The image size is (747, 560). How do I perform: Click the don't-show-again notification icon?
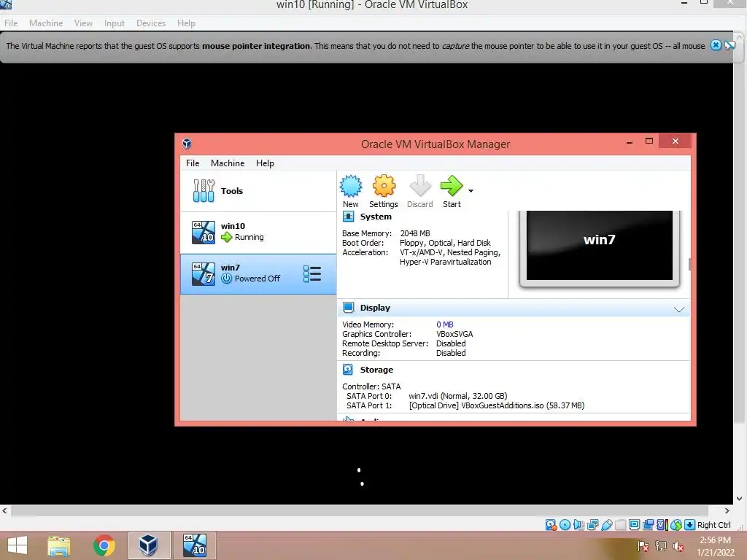729,45
